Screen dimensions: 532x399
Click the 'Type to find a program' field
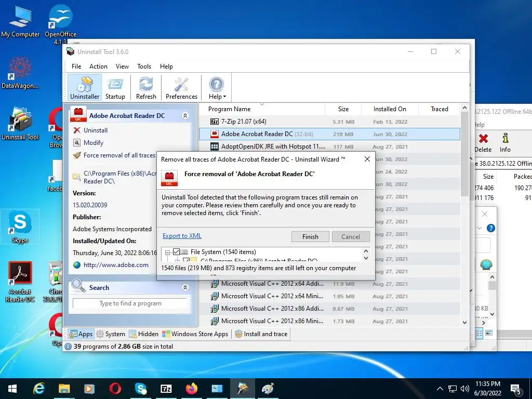130,303
